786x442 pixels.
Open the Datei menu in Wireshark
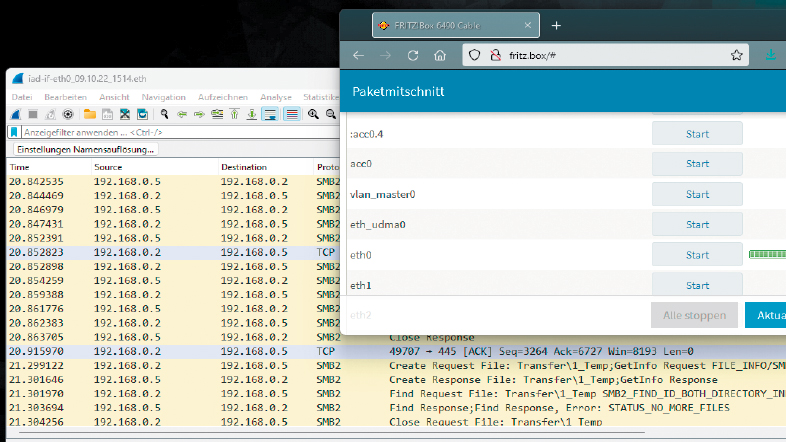point(22,97)
